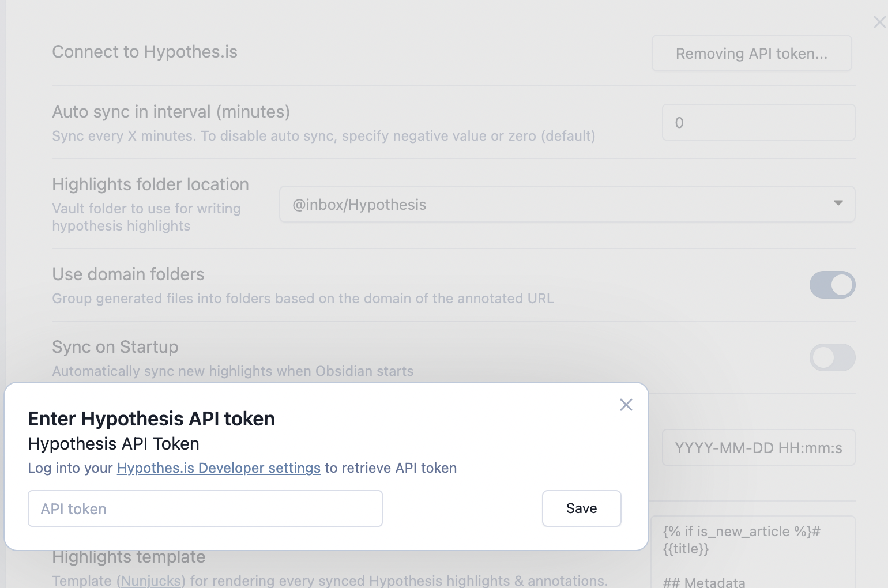Close the settings window
Viewport: 888px width, 588px height.
879,22
